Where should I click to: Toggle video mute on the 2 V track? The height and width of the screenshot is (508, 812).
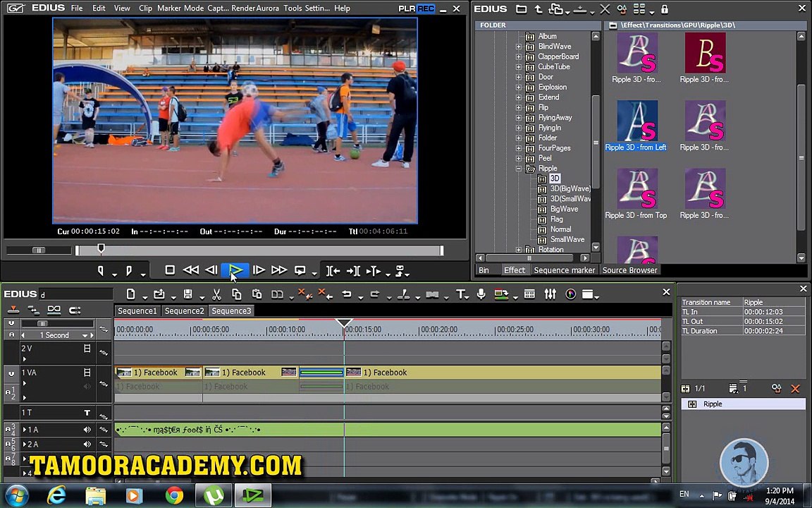[87, 349]
